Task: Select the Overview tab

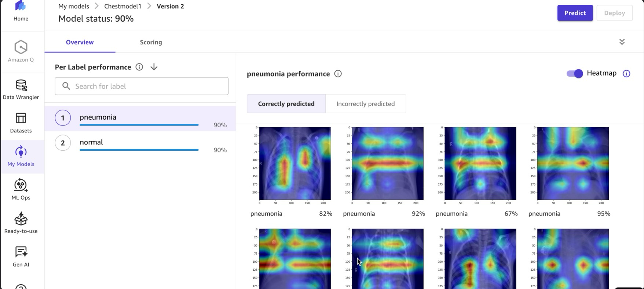Action: [x=80, y=42]
